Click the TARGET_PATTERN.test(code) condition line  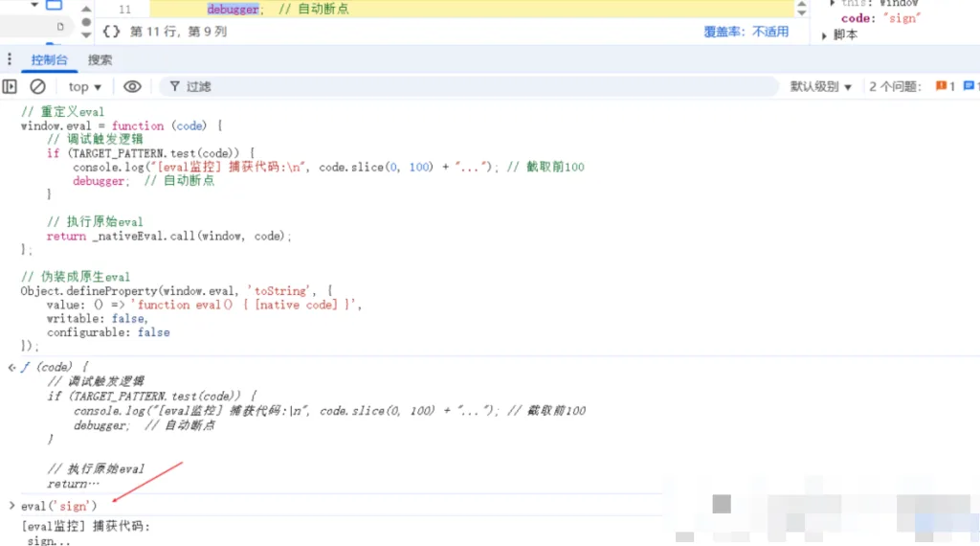[x=150, y=153]
